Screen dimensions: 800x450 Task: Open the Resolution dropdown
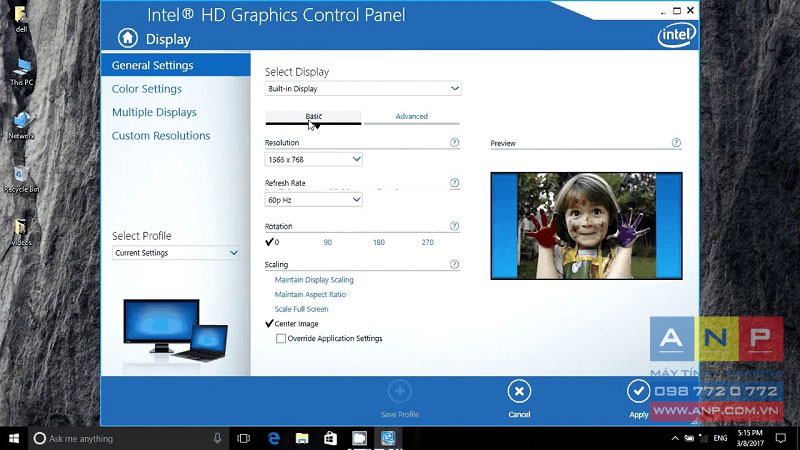click(313, 159)
